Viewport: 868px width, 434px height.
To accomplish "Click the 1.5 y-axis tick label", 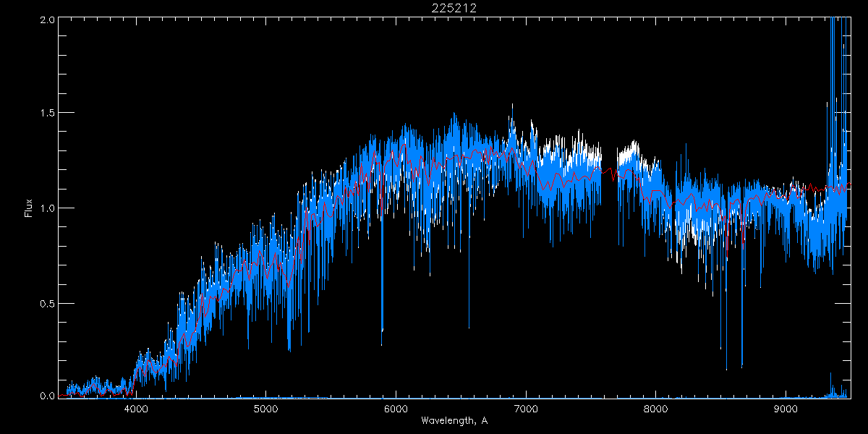I will click(x=48, y=114).
